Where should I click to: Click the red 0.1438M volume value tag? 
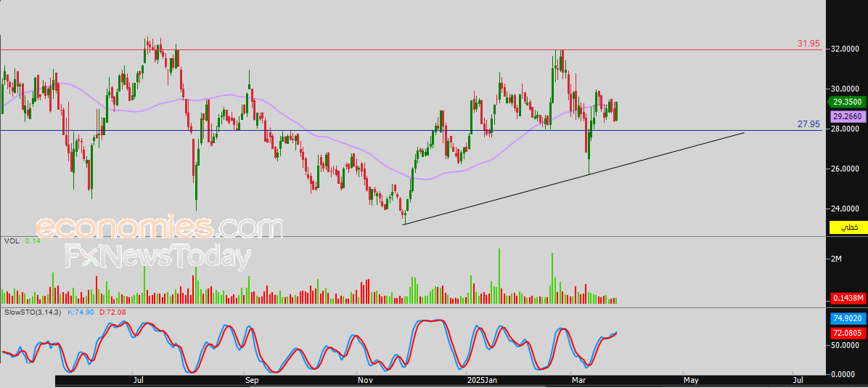click(848, 298)
